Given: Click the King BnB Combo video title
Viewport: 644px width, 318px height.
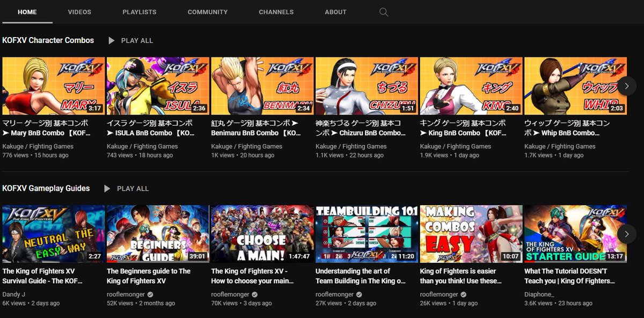Looking at the screenshot, I should (463, 128).
